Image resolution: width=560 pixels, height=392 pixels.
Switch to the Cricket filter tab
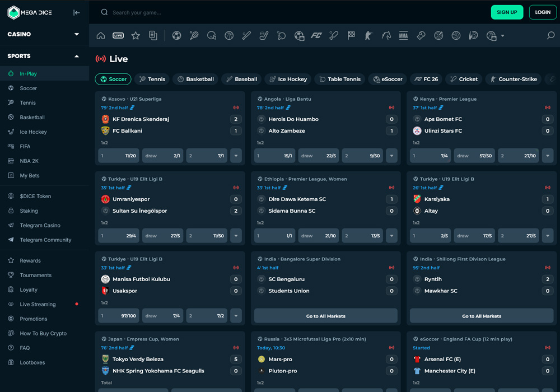(x=464, y=79)
